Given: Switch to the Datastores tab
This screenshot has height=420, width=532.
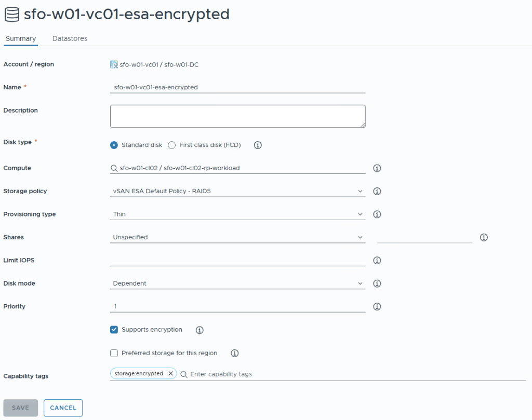Looking at the screenshot, I should (70, 39).
